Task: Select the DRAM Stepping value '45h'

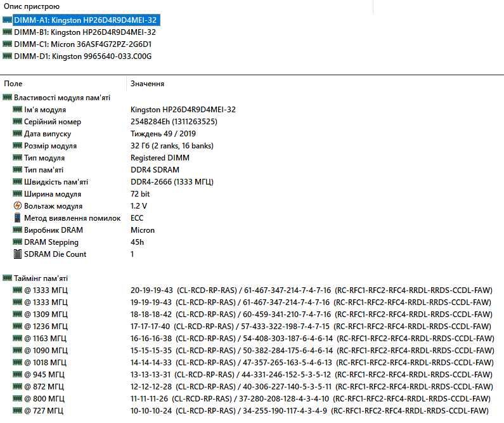Action: [x=137, y=242]
